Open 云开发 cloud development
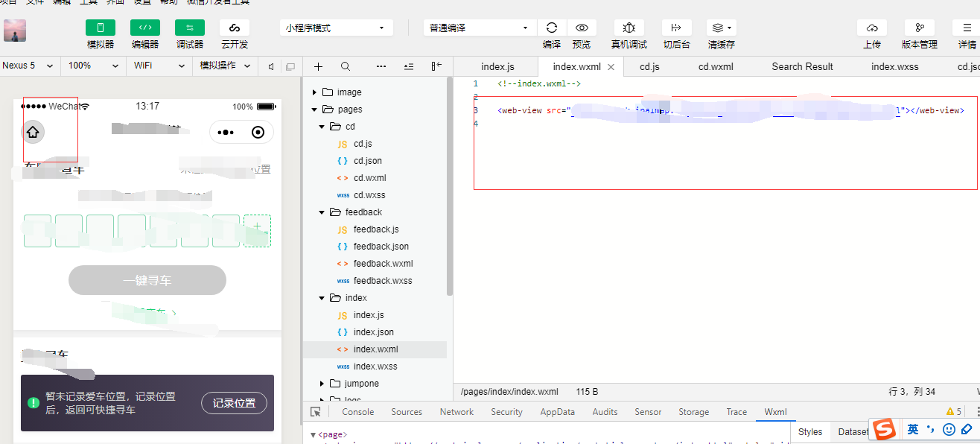Viewport: 980px width, 444px height. pyautogui.click(x=235, y=28)
